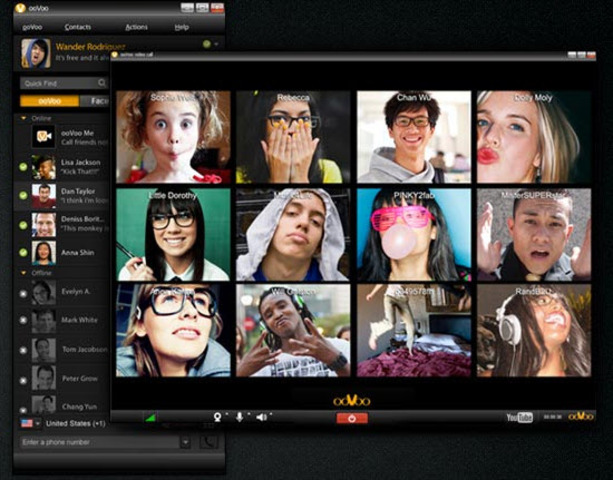Select offline contact Chang Yun

coord(62,405)
